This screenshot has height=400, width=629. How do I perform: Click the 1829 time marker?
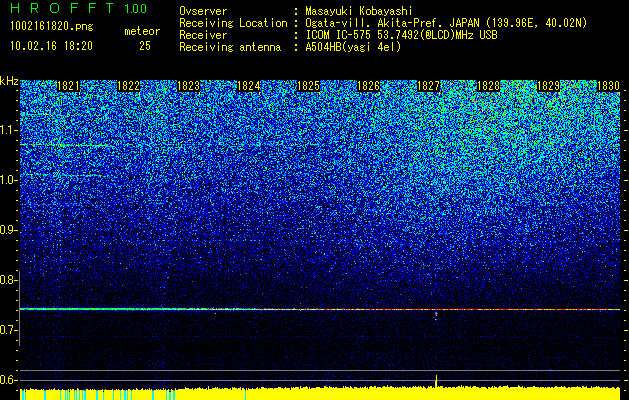549,86
